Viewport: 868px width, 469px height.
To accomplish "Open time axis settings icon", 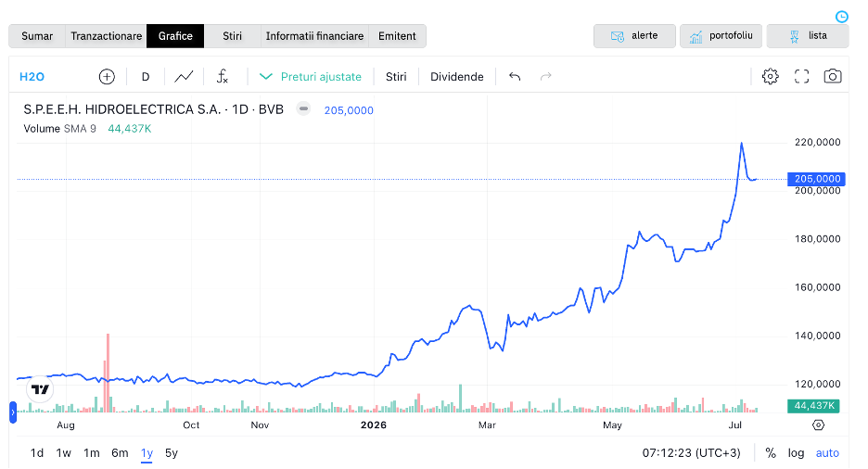I will click(x=818, y=425).
